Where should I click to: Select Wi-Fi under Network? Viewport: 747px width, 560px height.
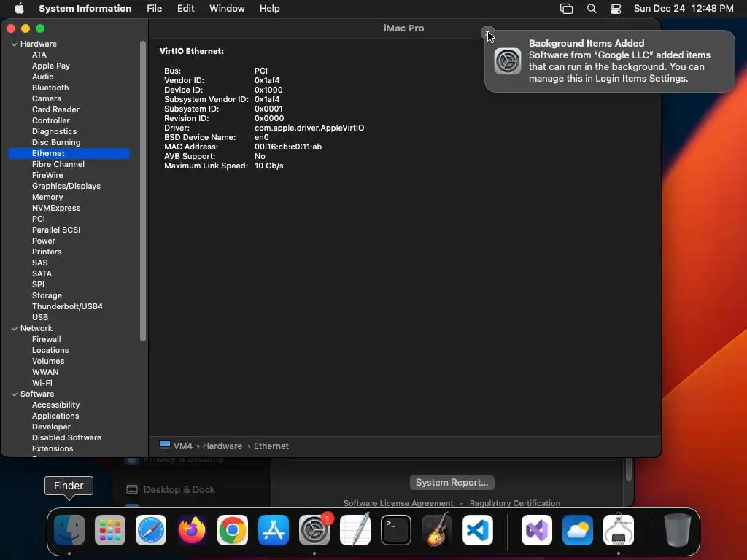pos(42,384)
